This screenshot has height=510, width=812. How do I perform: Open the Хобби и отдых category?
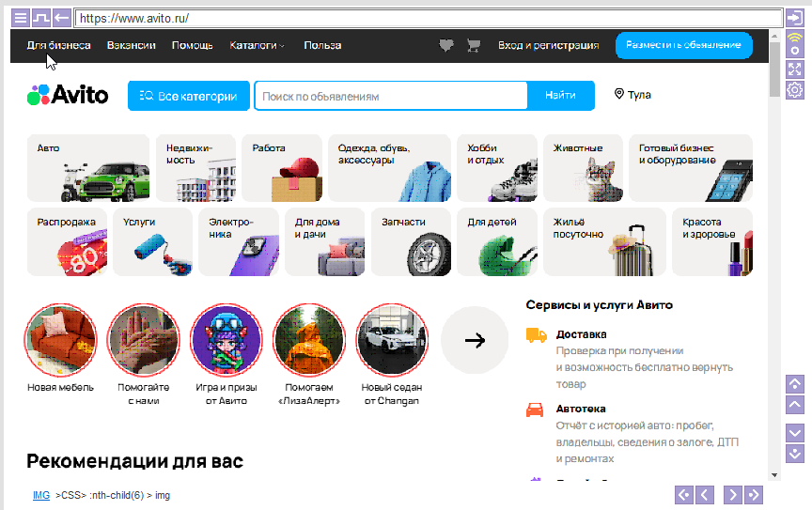(x=497, y=168)
